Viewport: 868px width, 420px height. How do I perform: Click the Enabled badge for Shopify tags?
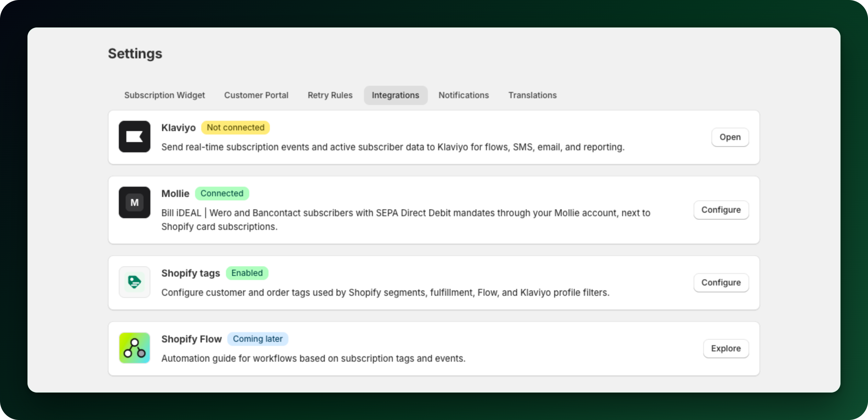[x=247, y=273]
